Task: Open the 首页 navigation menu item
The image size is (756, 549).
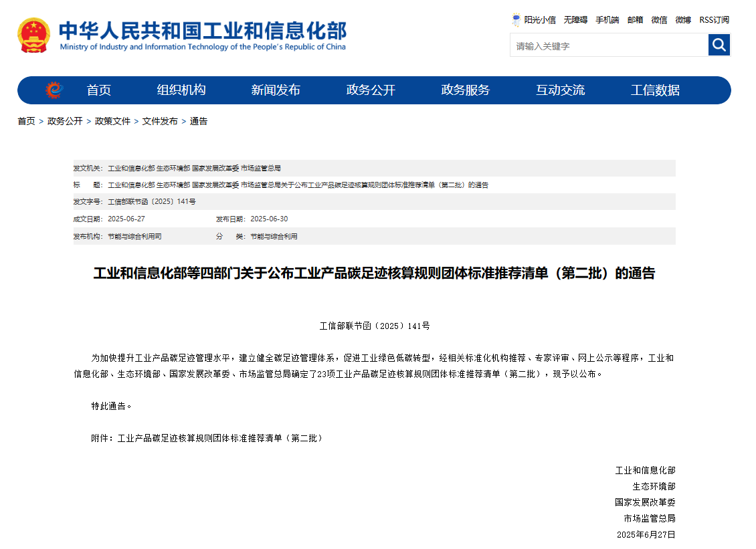Action: [99, 90]
